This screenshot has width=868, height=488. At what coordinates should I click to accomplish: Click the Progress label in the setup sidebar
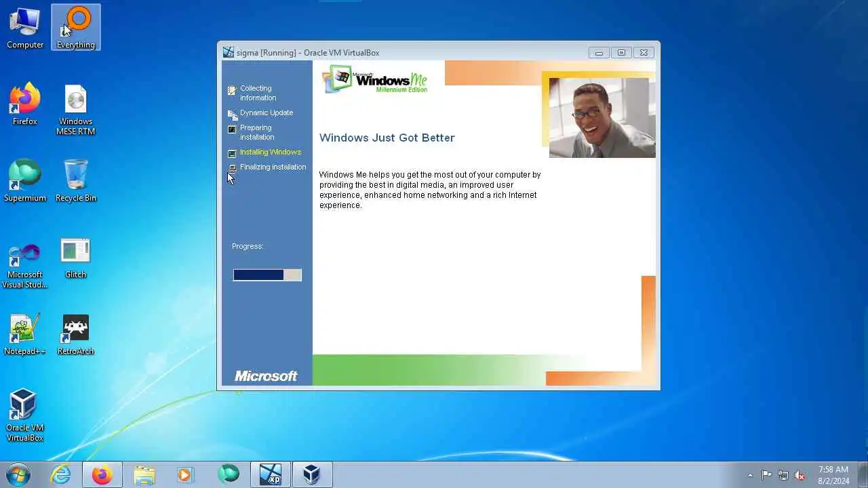pos(248,246)
